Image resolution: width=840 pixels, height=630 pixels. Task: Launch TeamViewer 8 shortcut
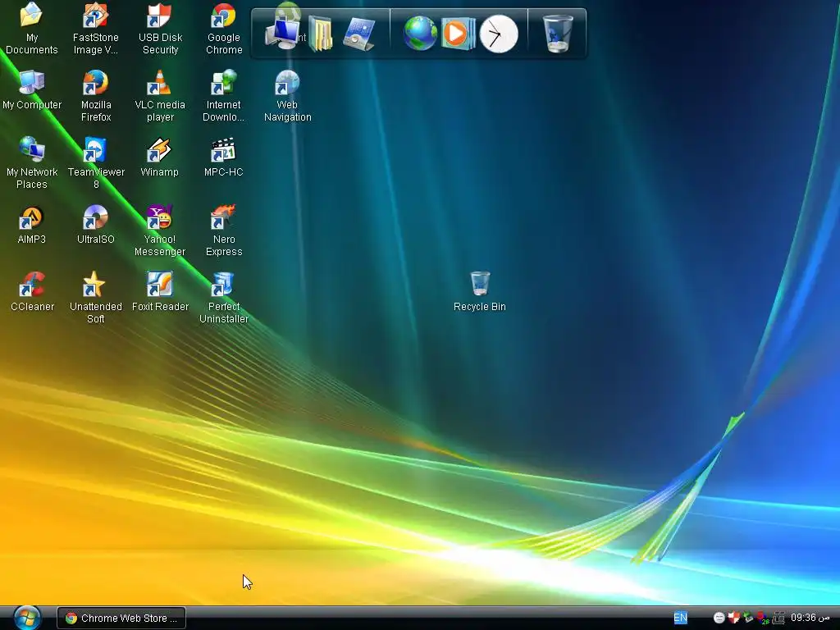pos(95,162)
